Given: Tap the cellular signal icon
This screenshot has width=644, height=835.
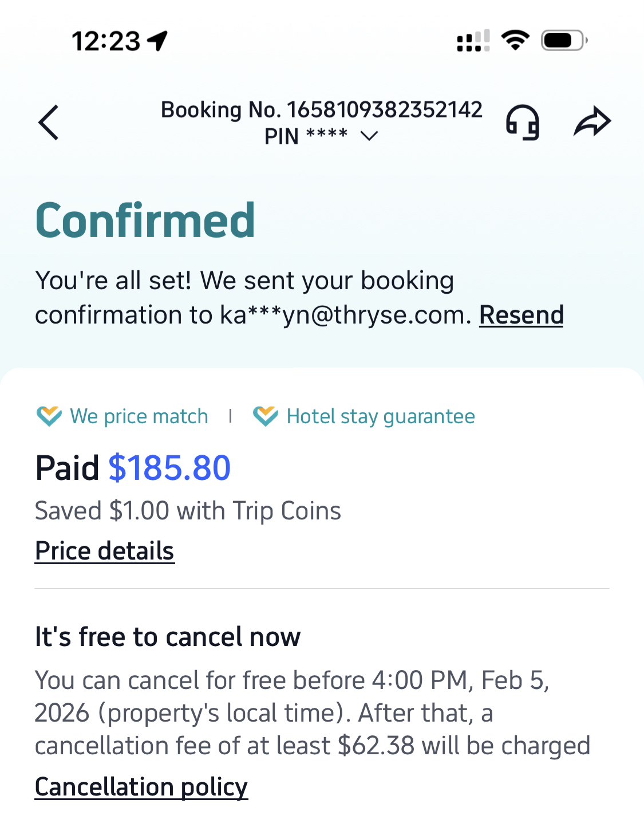Looking at the screenshot, I should coord(473,41).
